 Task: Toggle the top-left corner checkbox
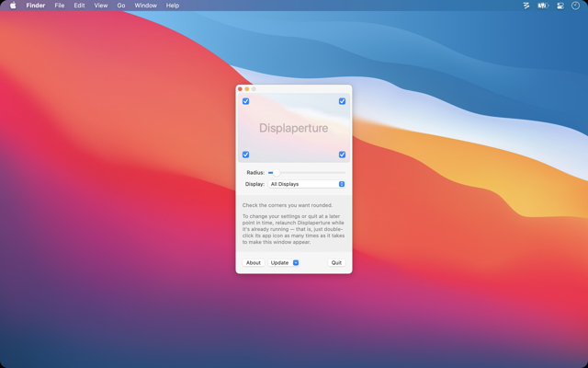(x=245, y=101)
